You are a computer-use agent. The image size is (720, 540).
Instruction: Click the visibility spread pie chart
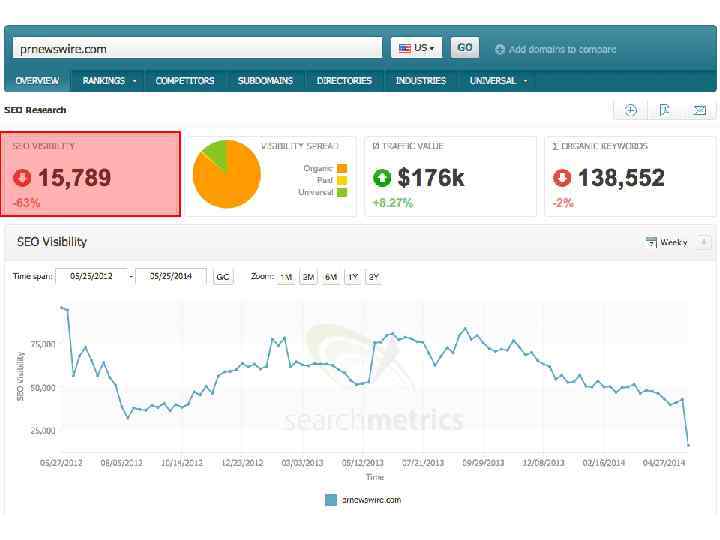pyautogui.click(x=227, y=174)
